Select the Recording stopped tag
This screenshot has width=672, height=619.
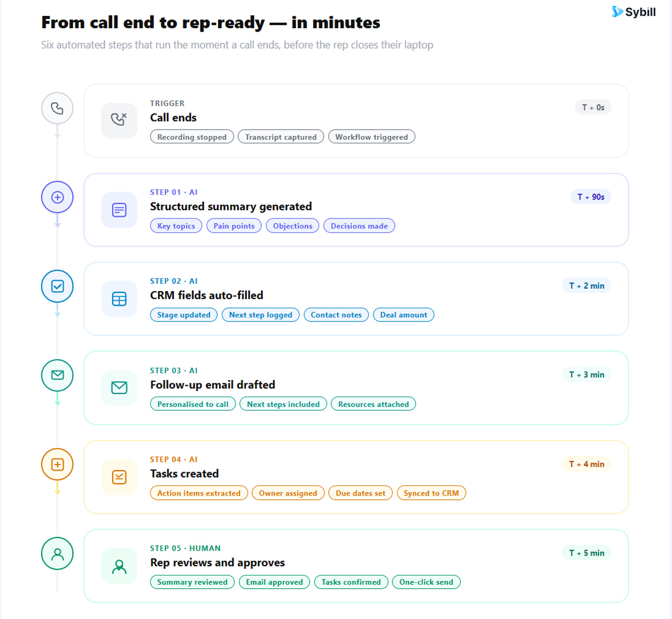coord(192,137)
